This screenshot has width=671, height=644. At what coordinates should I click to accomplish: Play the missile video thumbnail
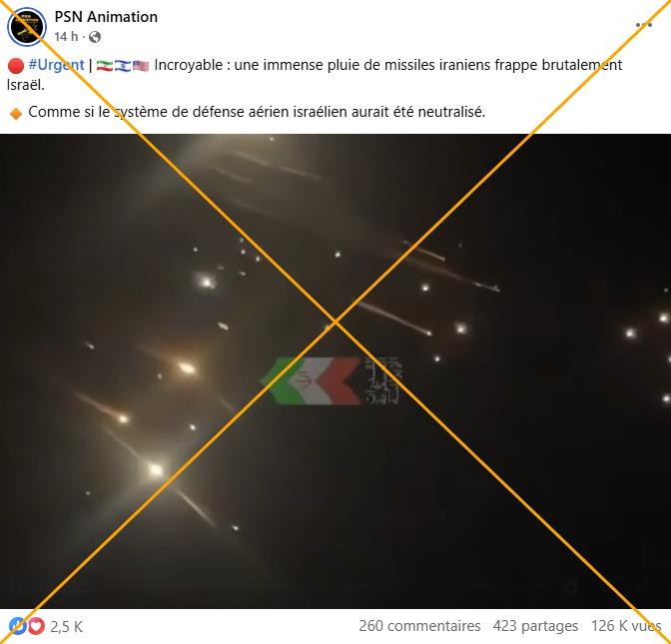(x=335, y=371)
